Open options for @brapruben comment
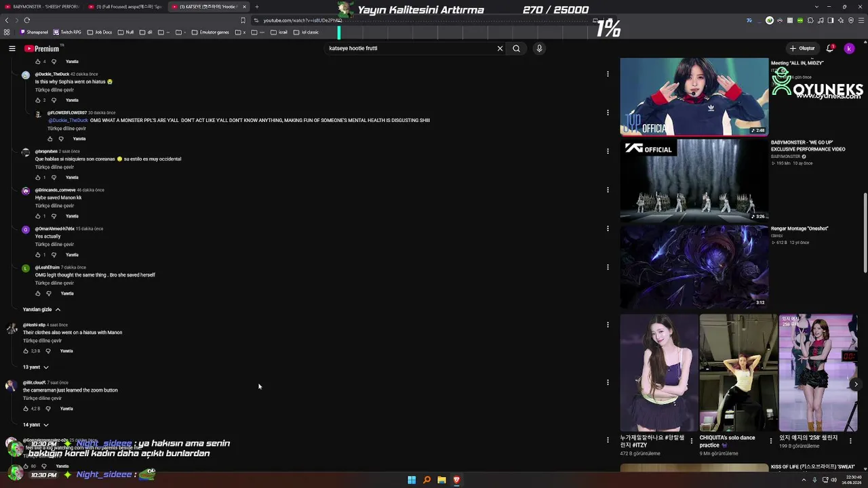 click(x=608, y=151)
